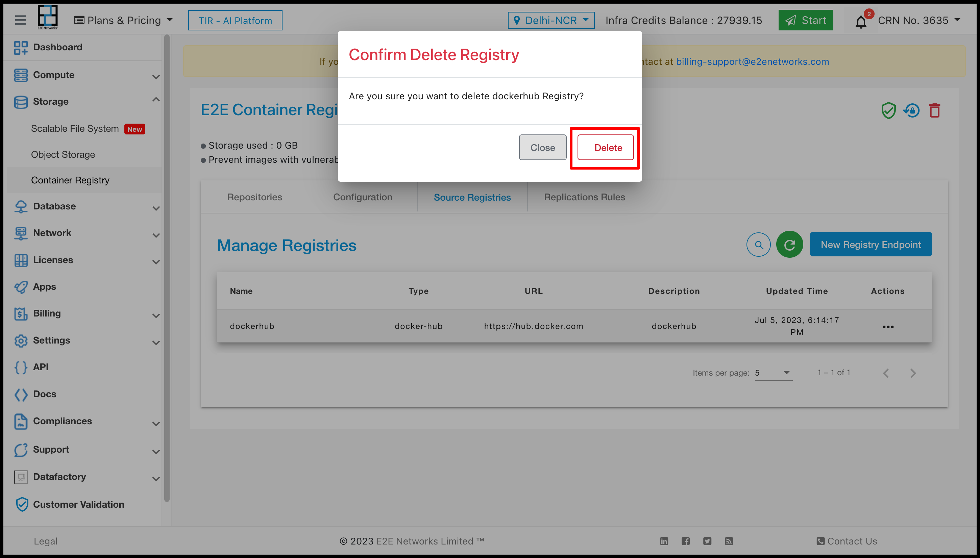Click the Dashboard grid icon
Viewport: 980px width, 558px height.
point(21,48)
